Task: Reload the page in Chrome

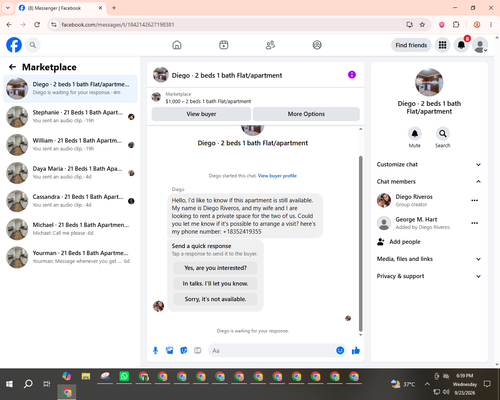Action: pyautogui.click(x=37, y=25)
